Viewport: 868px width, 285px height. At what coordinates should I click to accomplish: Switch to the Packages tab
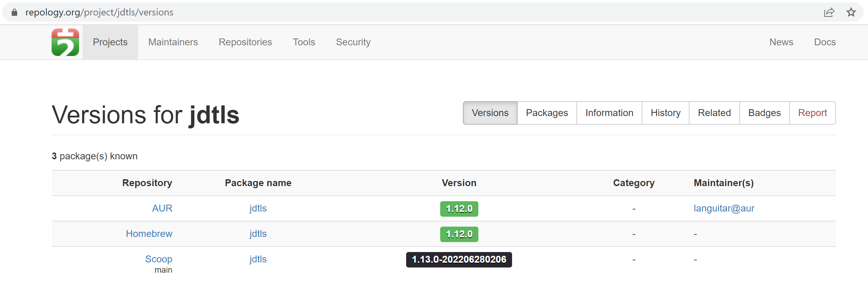click(x=547, y=113)
